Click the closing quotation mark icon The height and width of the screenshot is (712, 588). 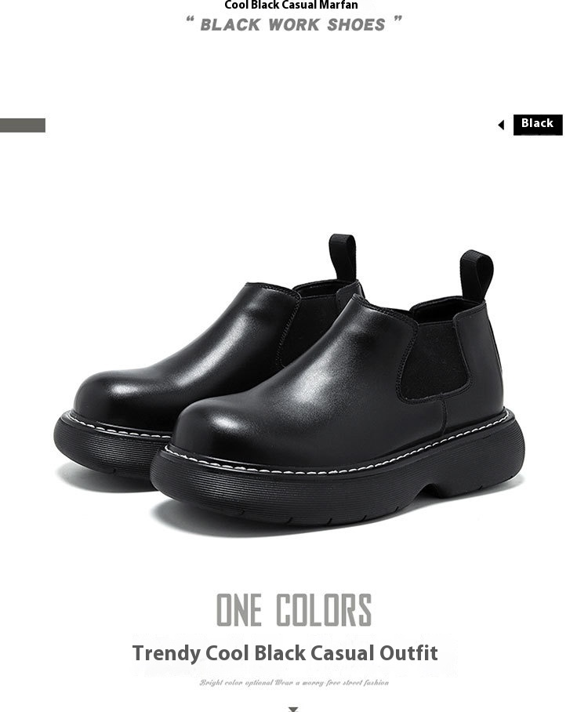click(397, 19)
